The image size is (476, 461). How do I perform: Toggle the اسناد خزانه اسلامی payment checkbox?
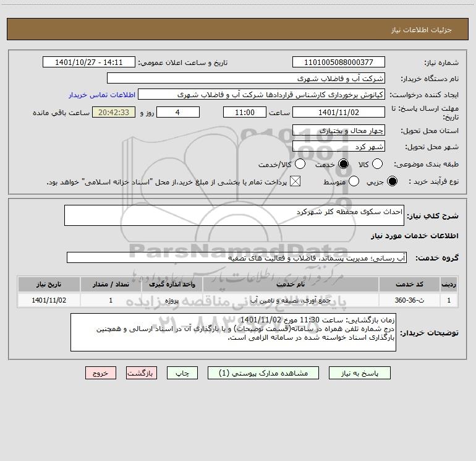coord(295,181)
